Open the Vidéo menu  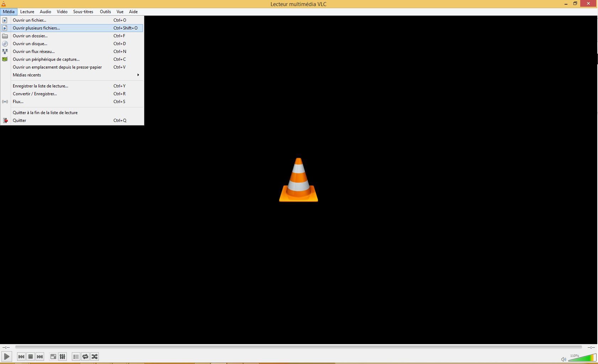[62, 12]
